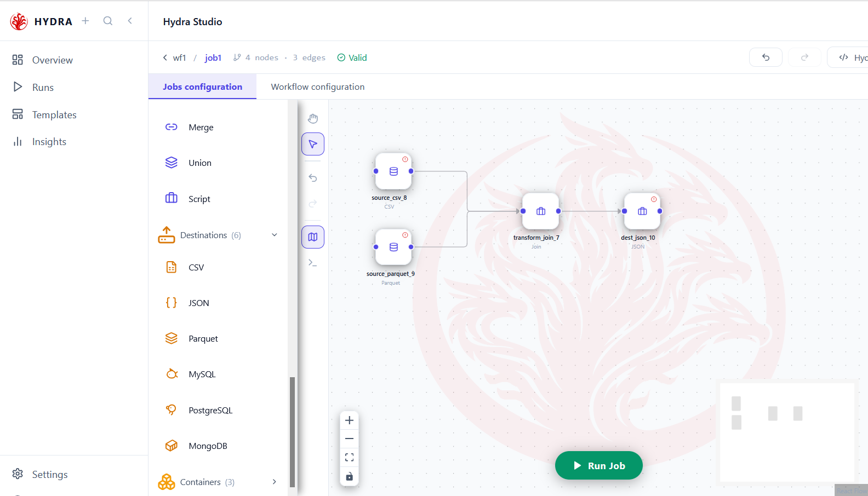868x496 pixels.
Task: Select the transform_join_7 node
Action: tap(541, 211)
